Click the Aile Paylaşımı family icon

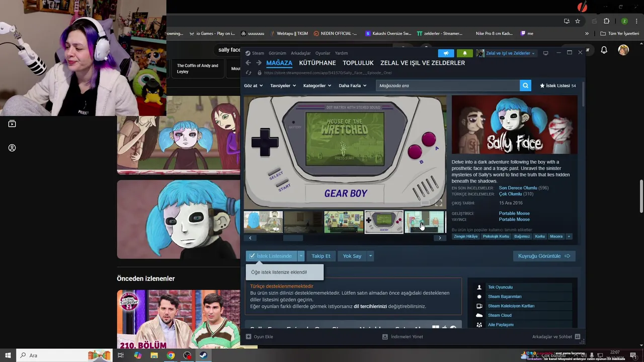479,325
